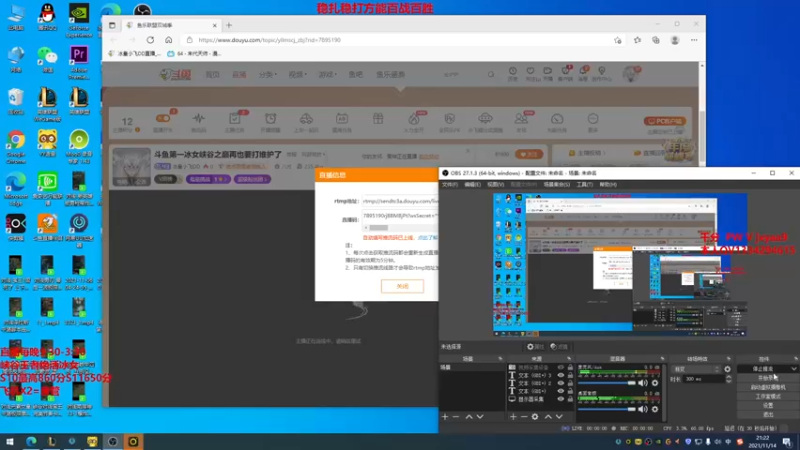Toggle visibility of 显示器采集 source
The width and height of the screenshot is (800, 450).
561,399
